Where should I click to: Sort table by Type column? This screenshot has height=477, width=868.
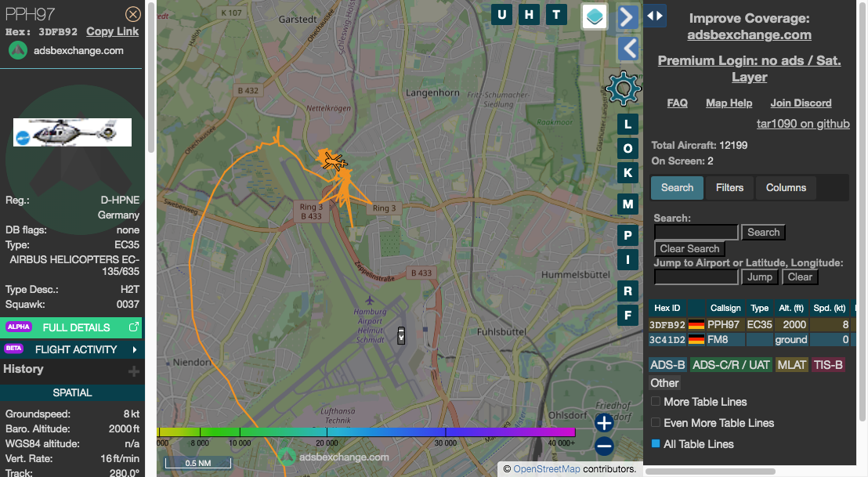760,309
